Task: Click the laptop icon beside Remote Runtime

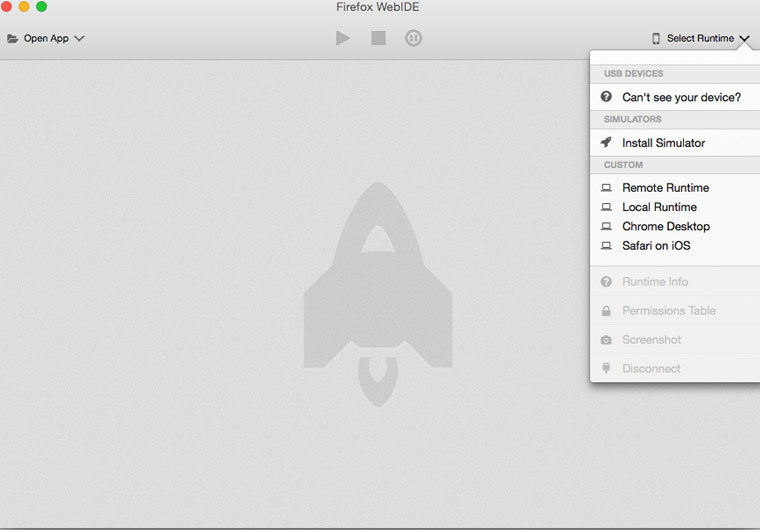Action: tap(606, 188)
